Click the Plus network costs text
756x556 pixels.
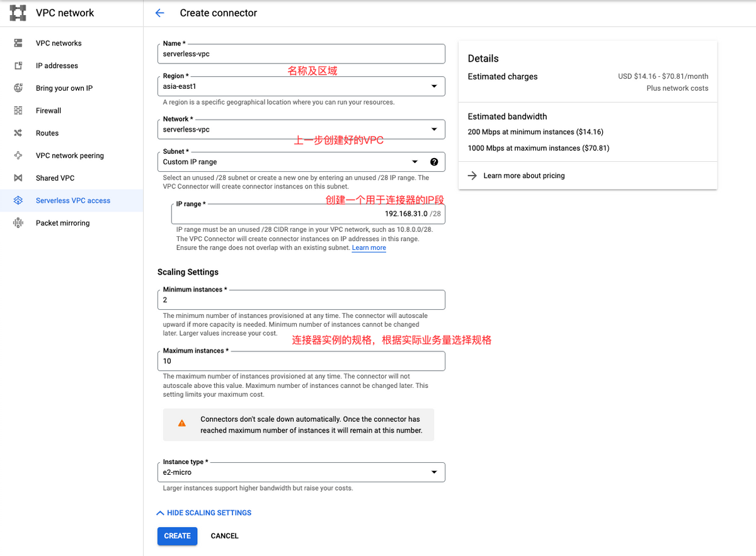pos(677,88)
